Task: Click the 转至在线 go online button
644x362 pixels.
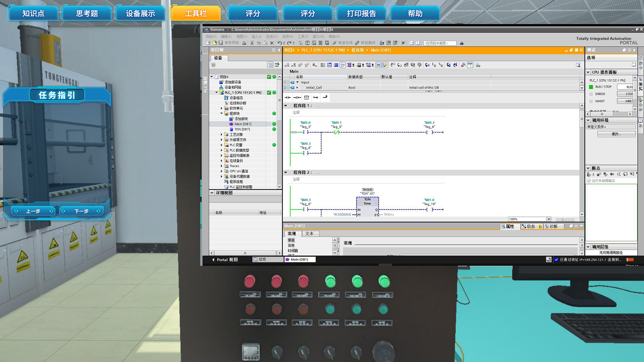Action: [x=342, y=43]
